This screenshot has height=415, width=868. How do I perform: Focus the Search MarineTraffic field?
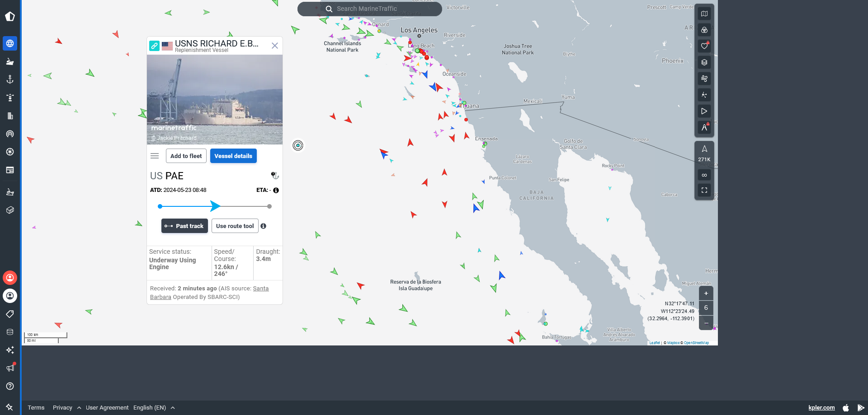pos(370,9)
